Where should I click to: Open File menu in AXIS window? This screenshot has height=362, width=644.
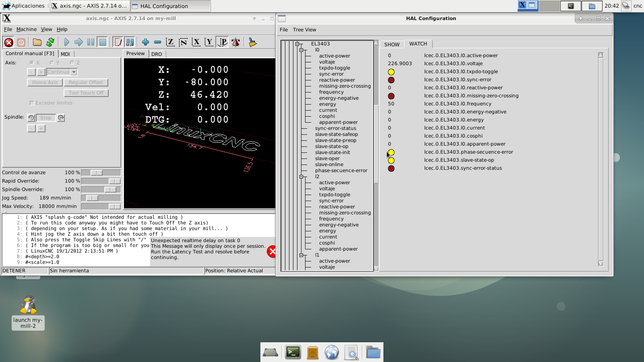click(8, 29)
